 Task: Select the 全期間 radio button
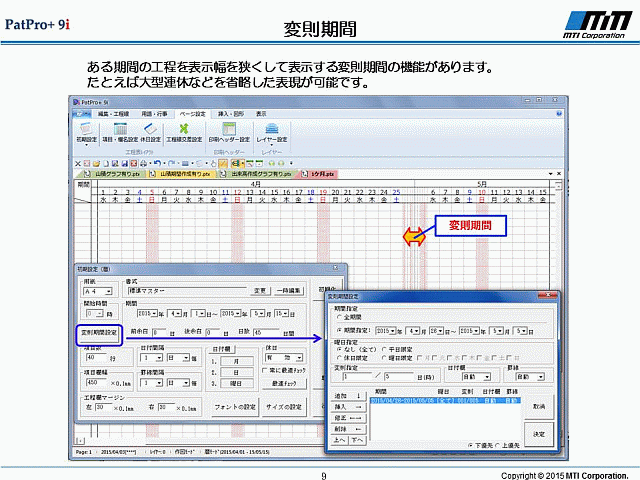click(x=339, y=317)
